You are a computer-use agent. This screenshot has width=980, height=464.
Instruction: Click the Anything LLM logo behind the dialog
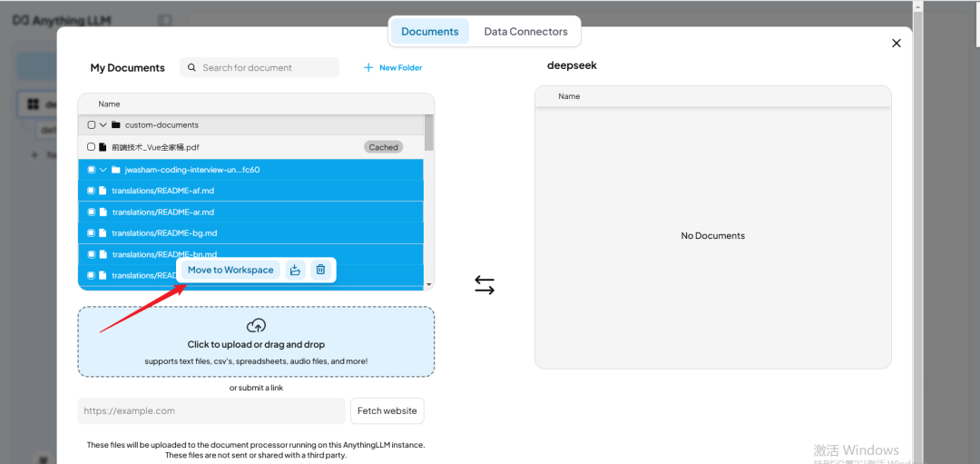[x=62, y=20]
